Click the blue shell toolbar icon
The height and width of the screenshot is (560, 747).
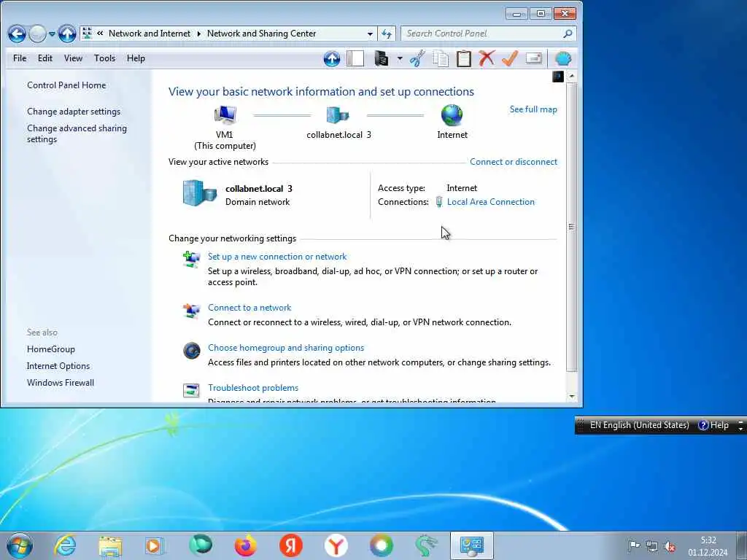pyautogui.click(x=563, y=58)
